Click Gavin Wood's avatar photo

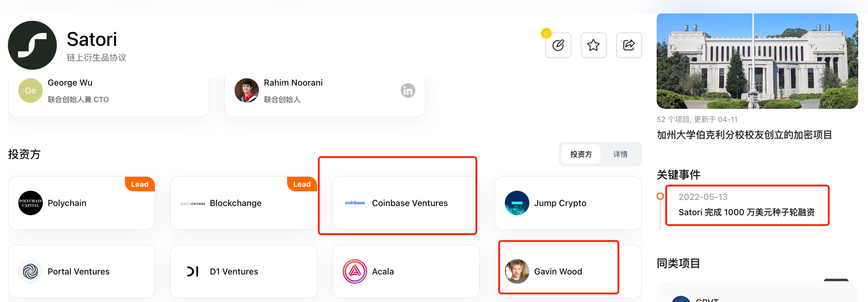[517, 271]
